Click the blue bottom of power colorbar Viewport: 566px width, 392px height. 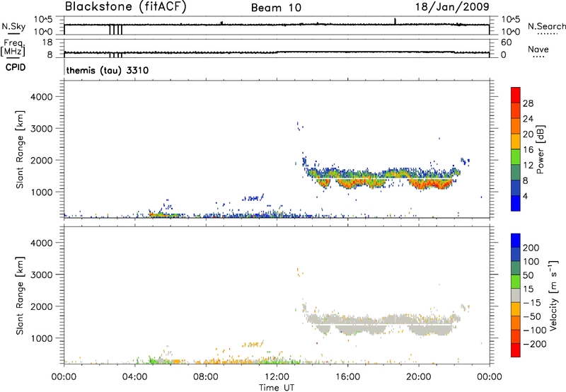pyautogui.click(x=516, y=203)
